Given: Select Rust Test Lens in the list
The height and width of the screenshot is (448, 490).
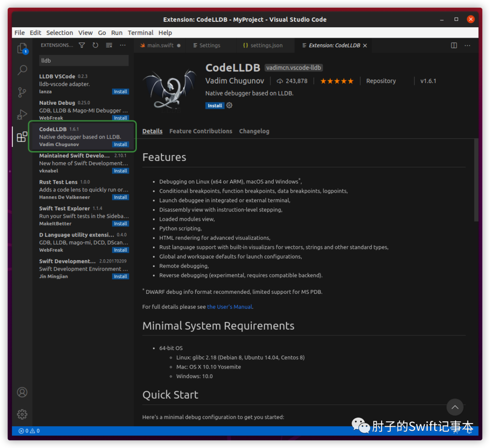Looking at the screenshot, I should (84, 190).
